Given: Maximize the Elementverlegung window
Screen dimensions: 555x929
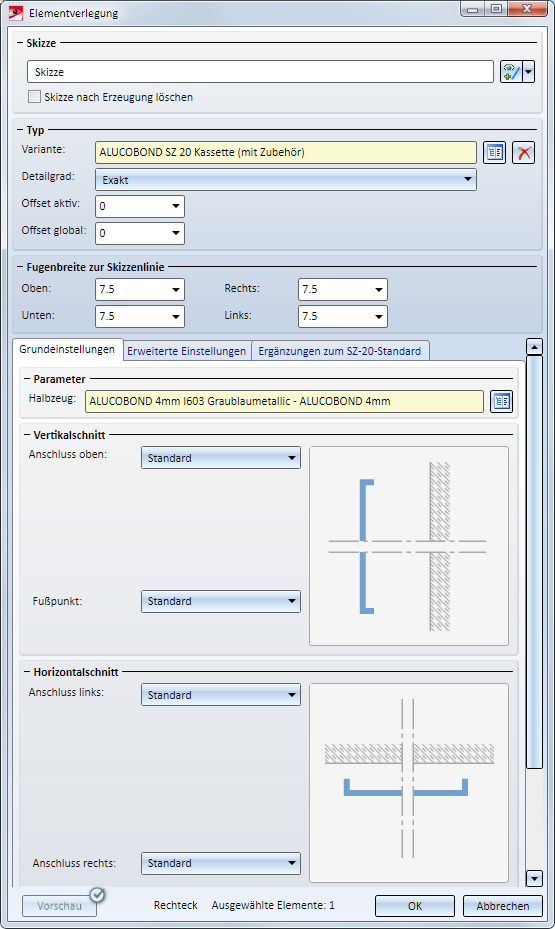Looking at the screenshot, I should point(496,9).
